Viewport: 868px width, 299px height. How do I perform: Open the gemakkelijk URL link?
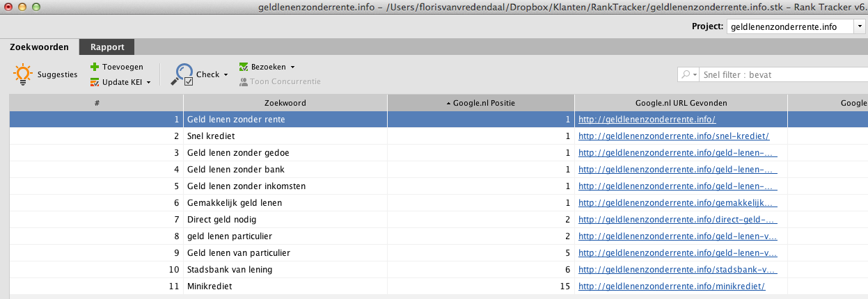[x=678, y=203]
